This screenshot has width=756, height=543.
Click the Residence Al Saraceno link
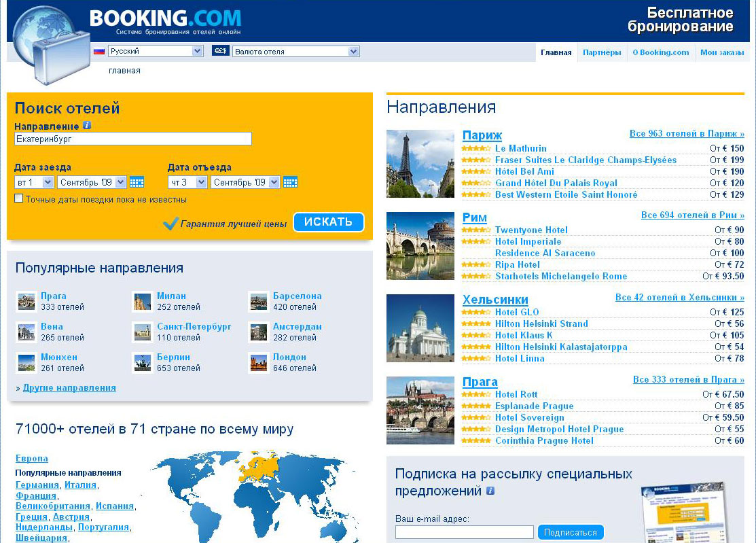click(545, 253)
